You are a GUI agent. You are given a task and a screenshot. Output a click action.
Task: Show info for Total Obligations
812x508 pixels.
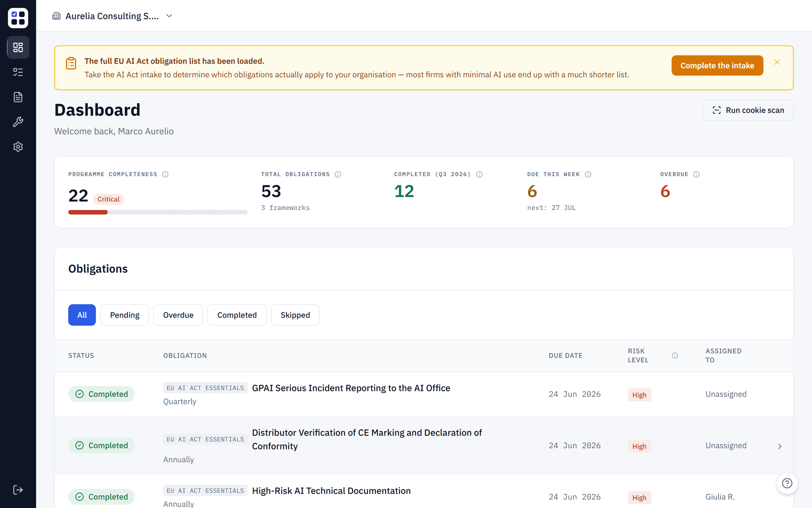click(338, 174)
